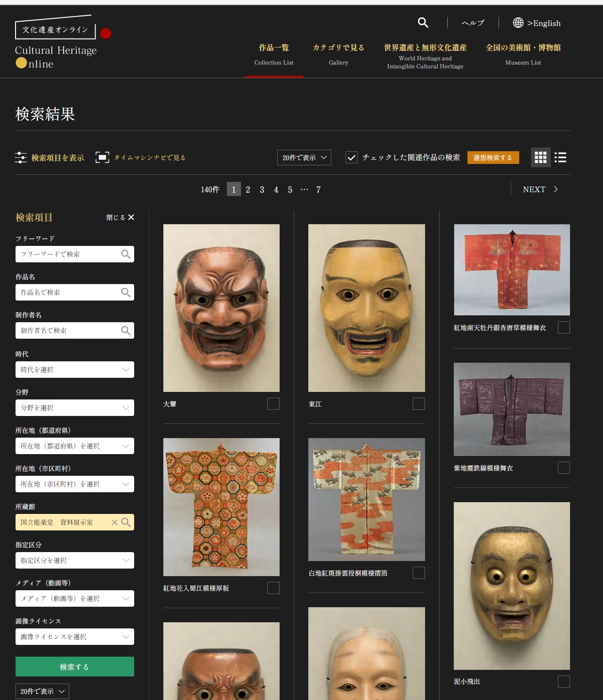Open World Heritage and Intangible Cultural Heritage tab
Image resolution: width=603 pixels, height=700 pixels.
coord(425,56)
